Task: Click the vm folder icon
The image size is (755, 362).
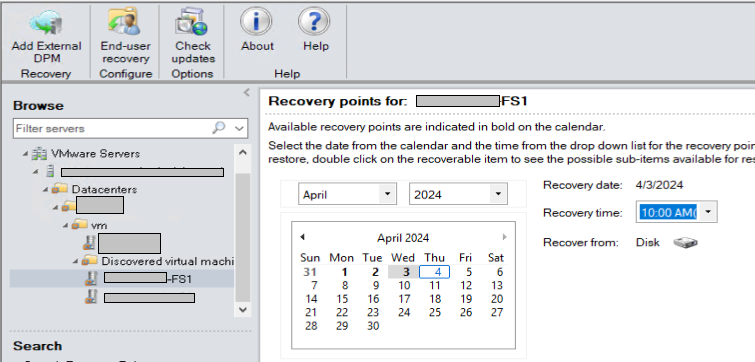Action: 80,225
